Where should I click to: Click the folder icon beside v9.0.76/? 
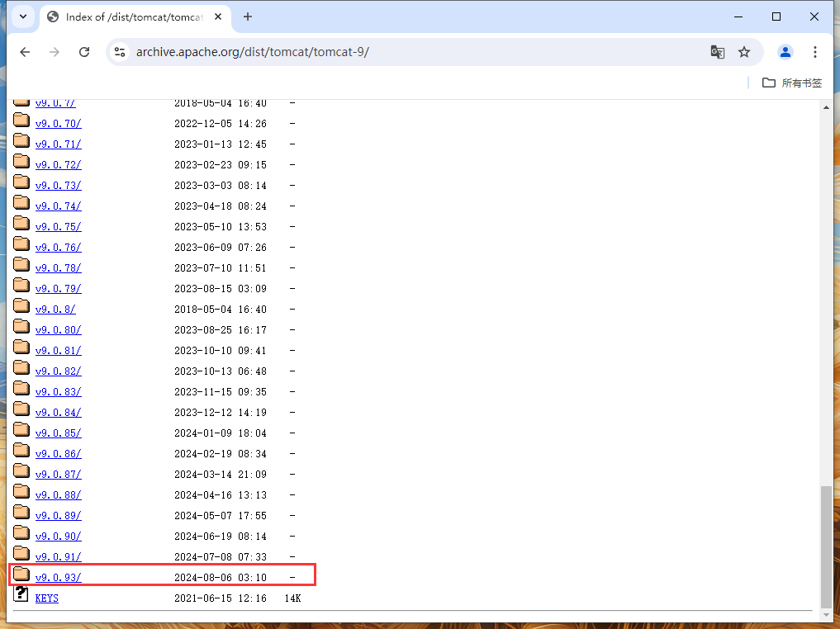(21, 244)
